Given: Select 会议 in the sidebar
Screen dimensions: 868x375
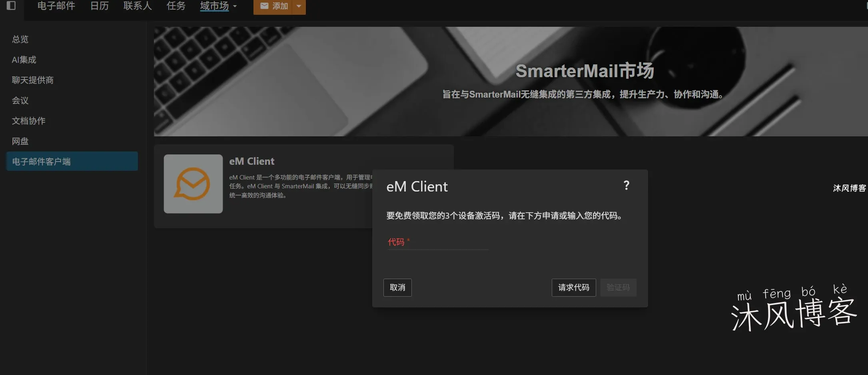Looking at the screenshot, I should point(20,100).
